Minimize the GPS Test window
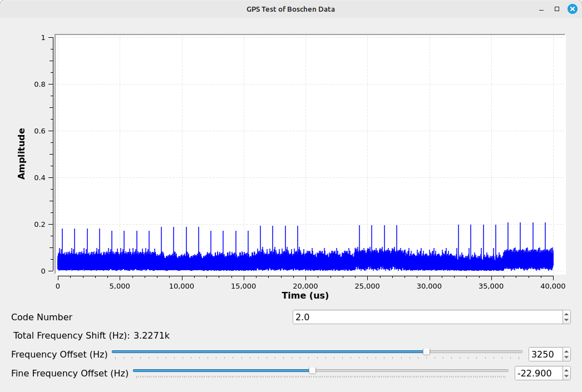Viewport: 582px width, 392px height. (x=541, y=9)
